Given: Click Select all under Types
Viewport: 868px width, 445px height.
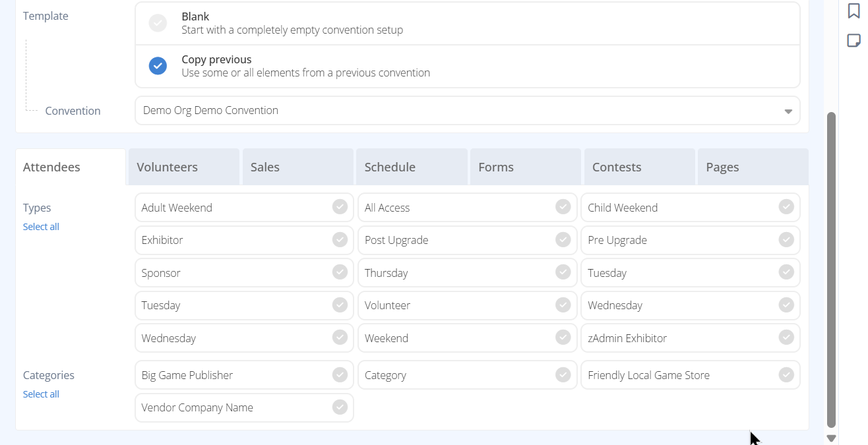Looking at the screenshot, I should point(41,226).
